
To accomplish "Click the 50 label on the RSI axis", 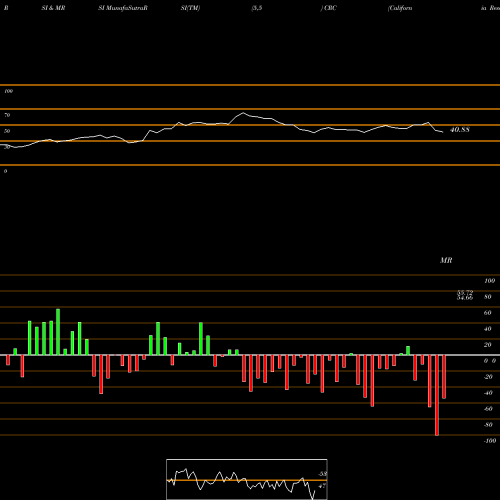I will (7, 131).
